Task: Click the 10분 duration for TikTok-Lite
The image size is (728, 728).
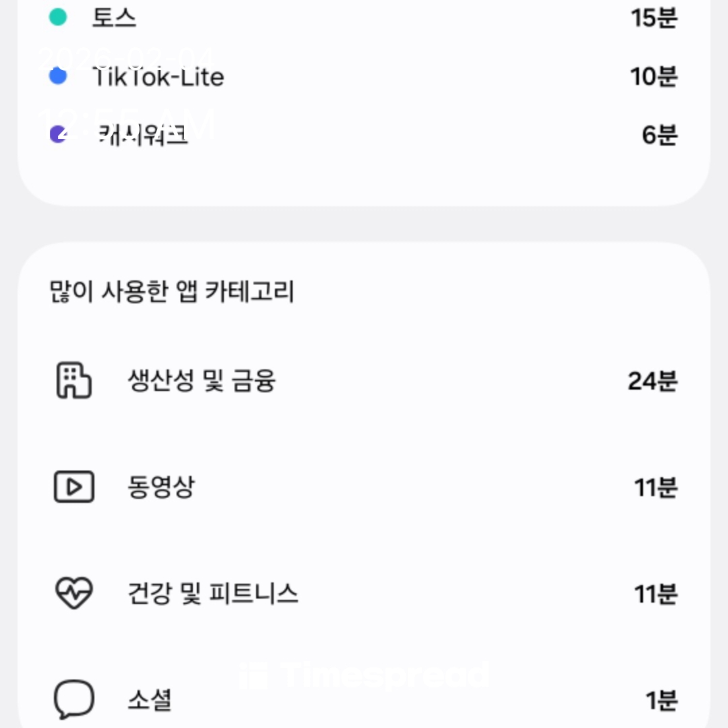Action: click(x=654, y=78)
